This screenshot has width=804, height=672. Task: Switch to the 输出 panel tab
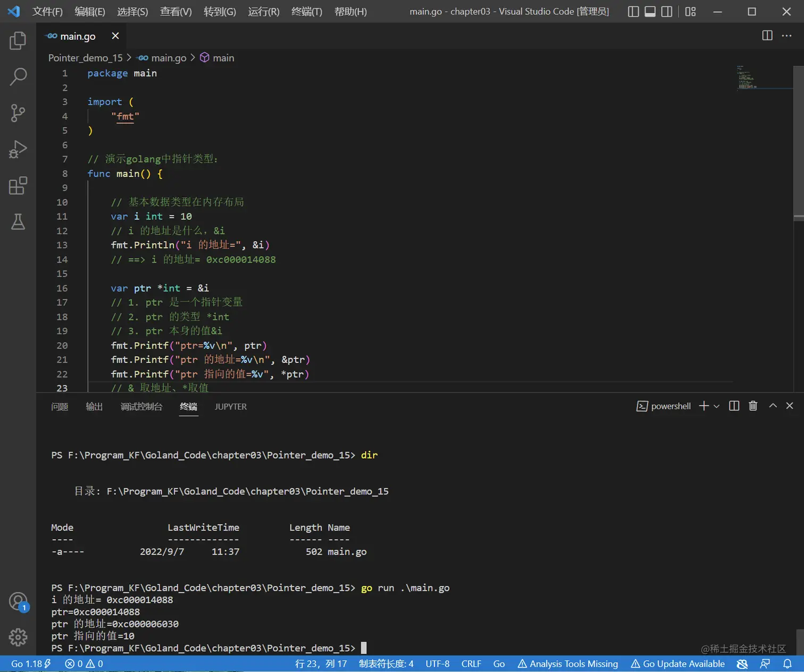pos(94,407)
